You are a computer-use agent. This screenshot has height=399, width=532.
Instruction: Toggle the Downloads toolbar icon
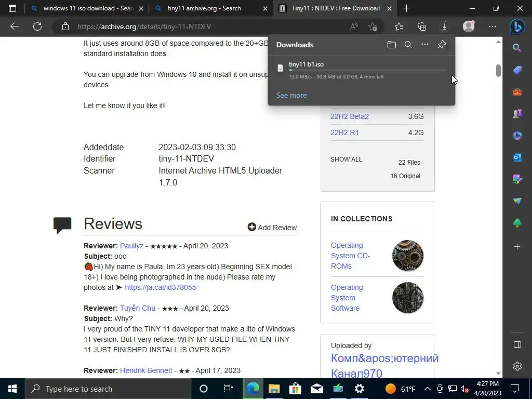[x=445, y=26]
